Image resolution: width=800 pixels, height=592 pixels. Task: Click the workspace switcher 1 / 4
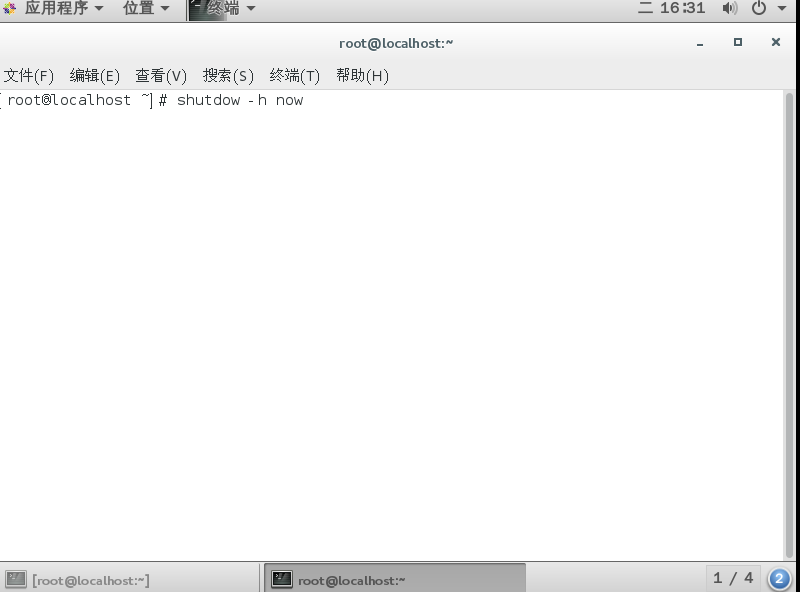(733, 578)
